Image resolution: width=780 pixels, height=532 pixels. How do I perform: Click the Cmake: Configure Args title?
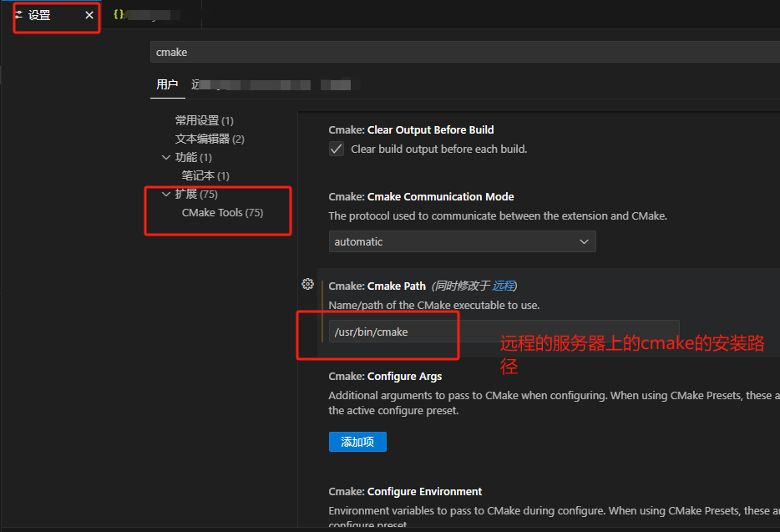click(385, 376)
